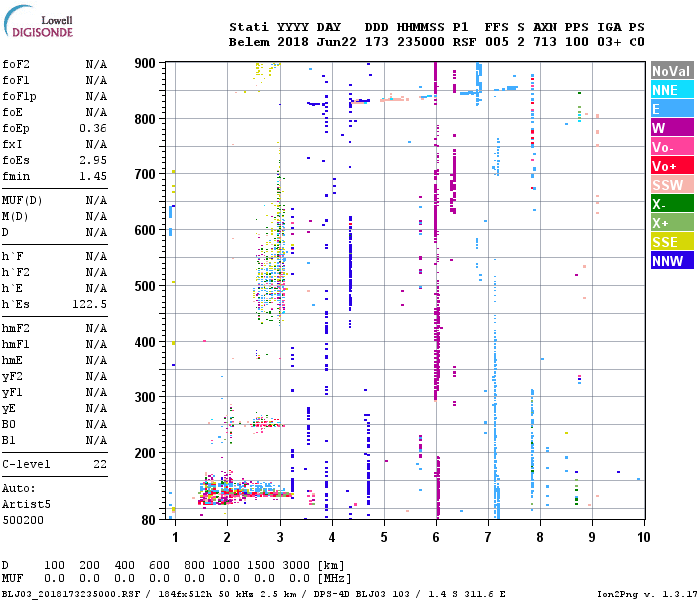Click the 5 MHz frequency axis label

click(x=384, y=537)
